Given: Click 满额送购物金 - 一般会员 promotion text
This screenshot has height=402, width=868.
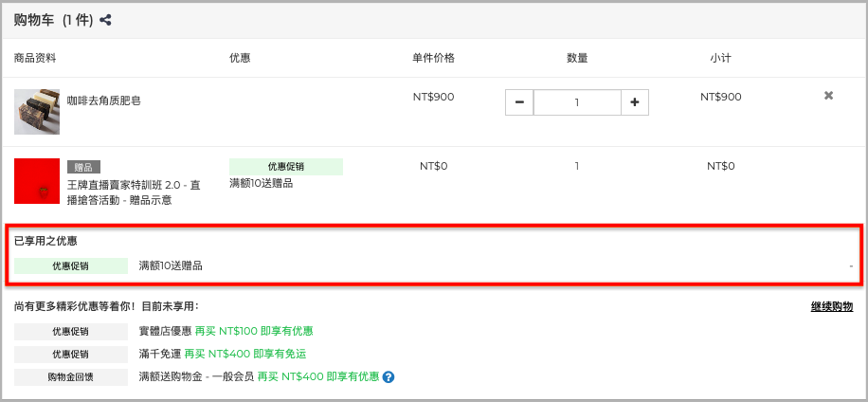Looking at the screenshot, I should 196,377.
